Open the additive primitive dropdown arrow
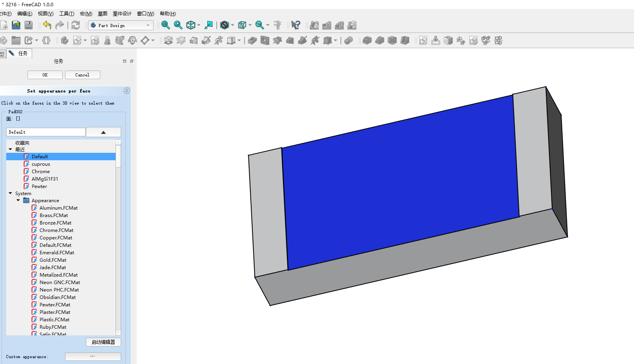Viewport: 634px width, 364px height. point(239,40)
